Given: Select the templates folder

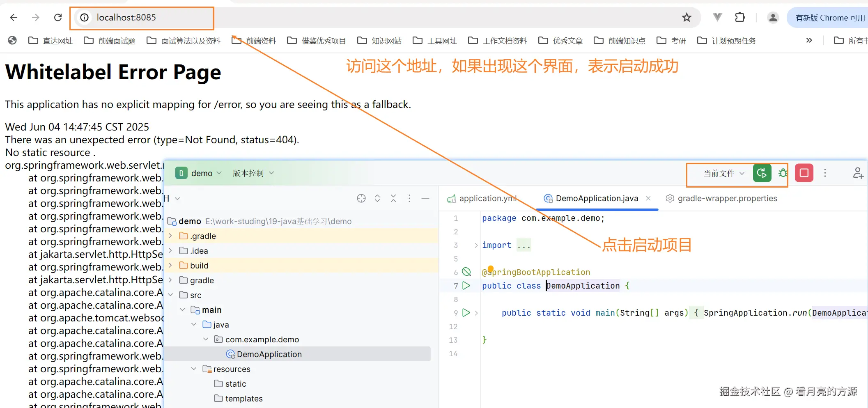Looking at the screenshot, I should point(238,399).
